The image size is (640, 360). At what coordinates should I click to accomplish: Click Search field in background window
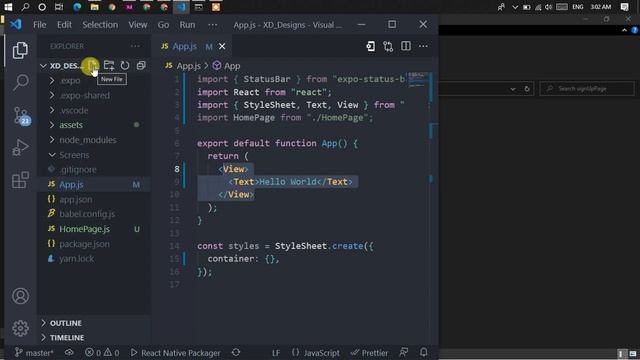(587, 89)
